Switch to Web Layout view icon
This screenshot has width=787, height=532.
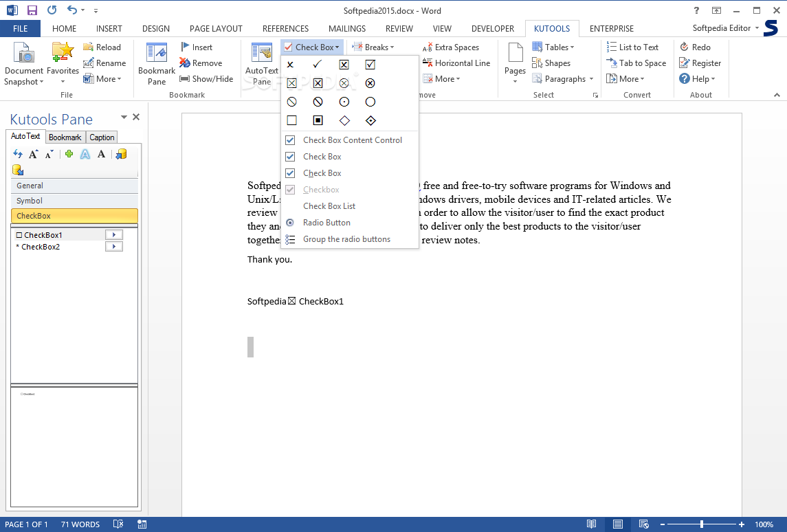[644, 524]
